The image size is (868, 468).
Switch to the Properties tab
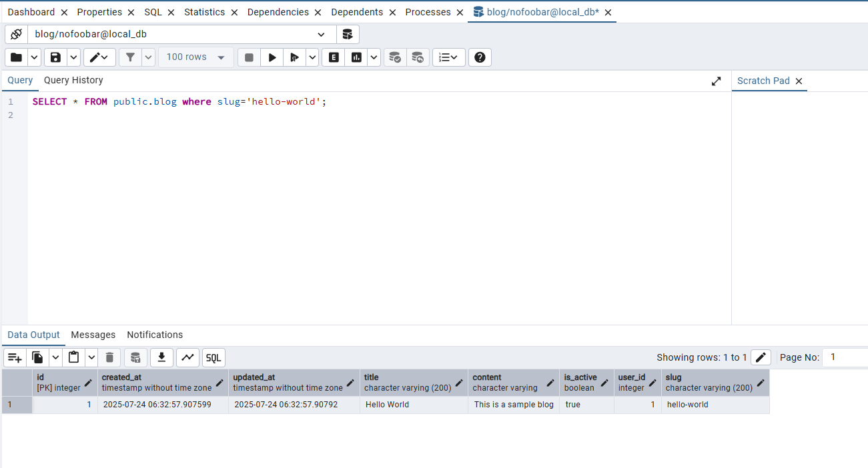[99, 12]
